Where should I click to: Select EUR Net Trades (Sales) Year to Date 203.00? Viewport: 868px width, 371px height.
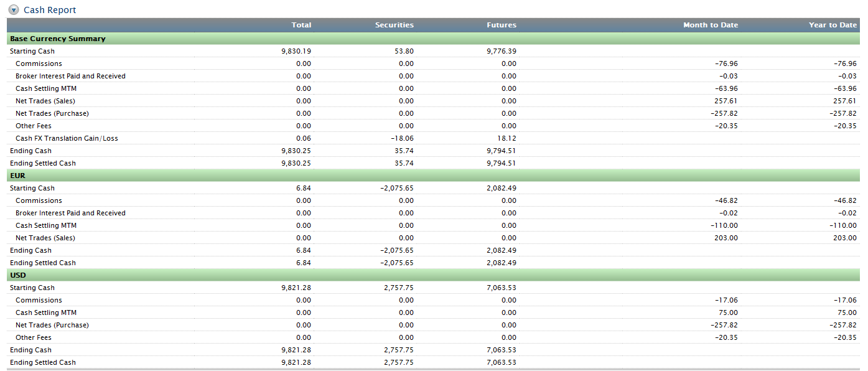(x=846, y=238)
